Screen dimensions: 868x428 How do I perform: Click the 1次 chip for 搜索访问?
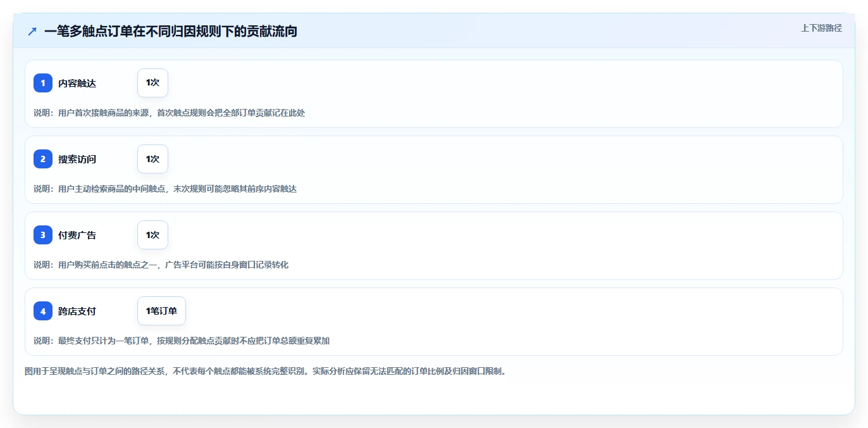pyautogui.click(x=152, y=159)
